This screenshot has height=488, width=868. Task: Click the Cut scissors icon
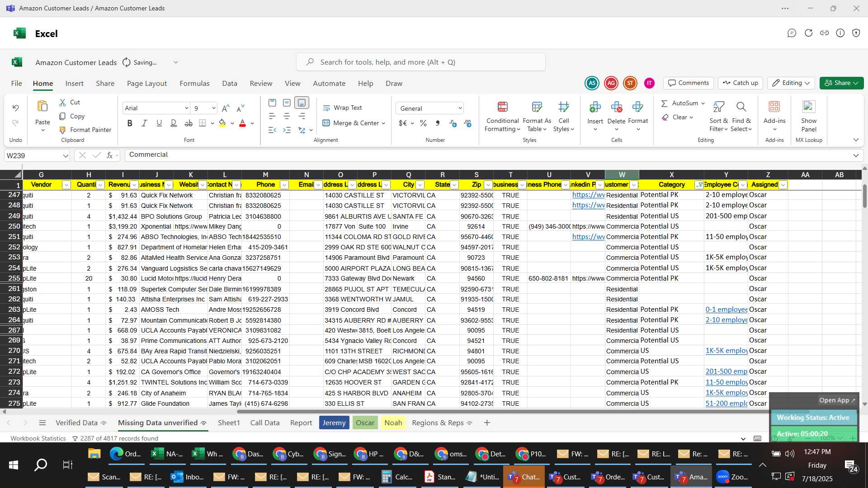63,103
